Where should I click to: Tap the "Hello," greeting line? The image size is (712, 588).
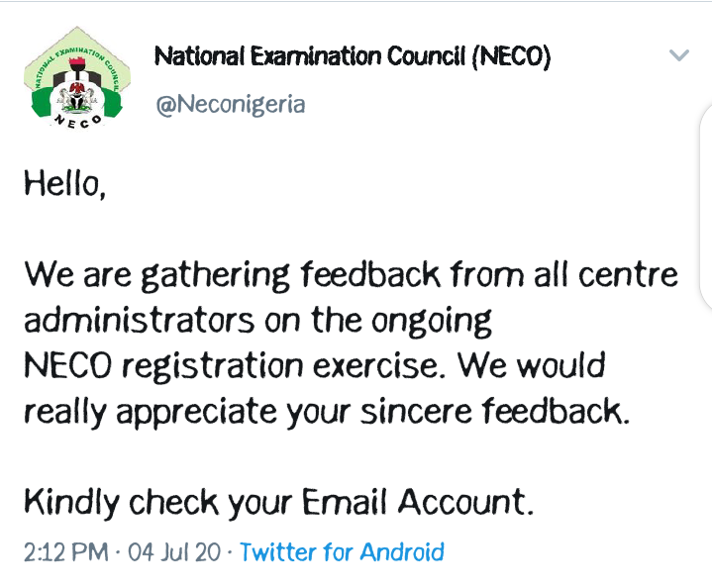coord(64,184)
